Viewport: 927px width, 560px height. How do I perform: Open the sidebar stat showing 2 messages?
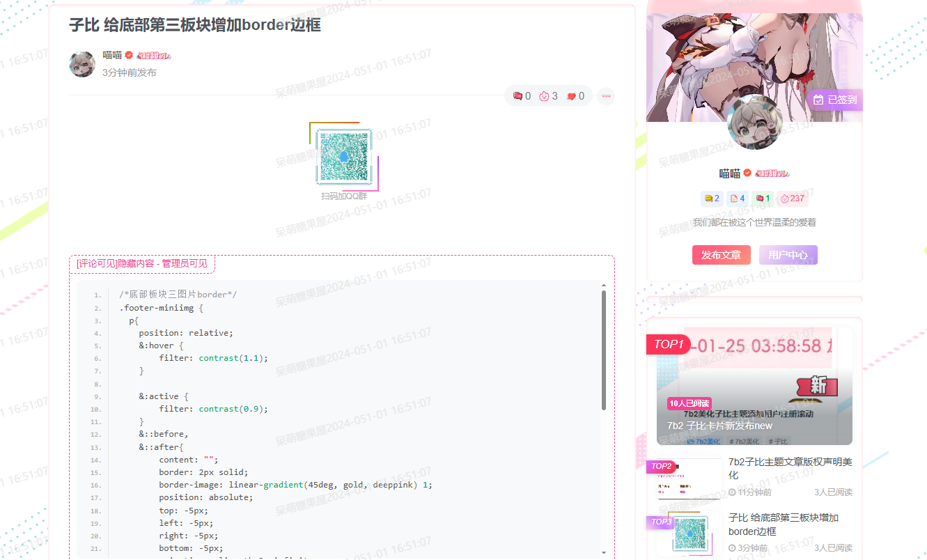coord(712,199)
